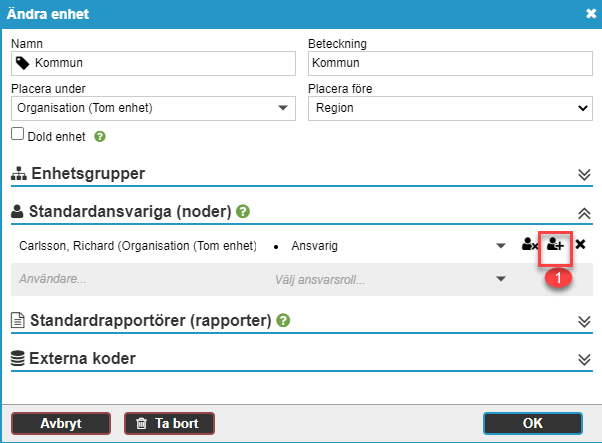Expand the Standardrapportörer (rapporter) section
602x443 pixels.
click(x=584, y=321)
